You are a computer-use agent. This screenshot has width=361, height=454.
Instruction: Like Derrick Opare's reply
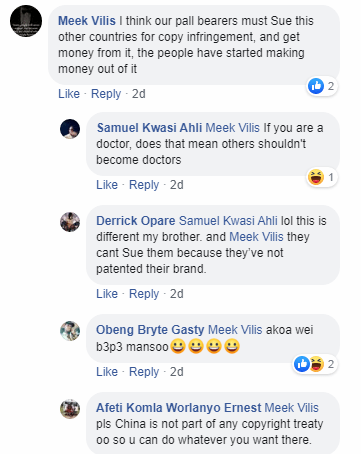coord(107,294)
